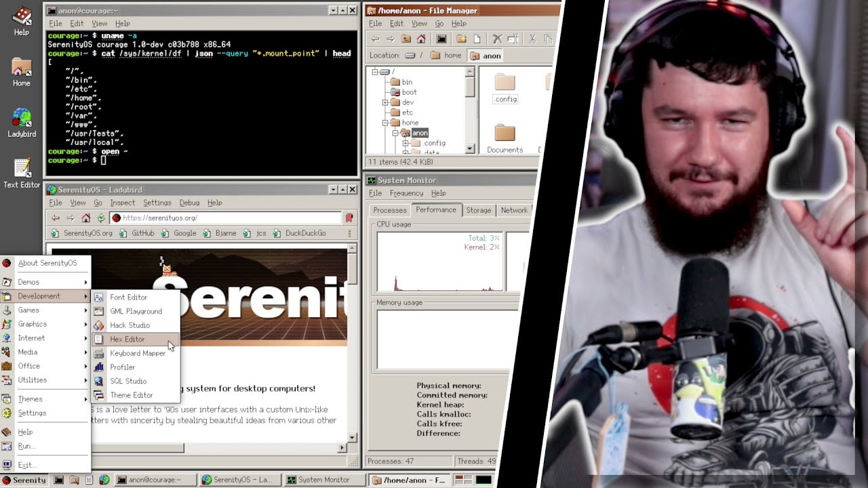Click Ladybird home icon

point(85,218)
